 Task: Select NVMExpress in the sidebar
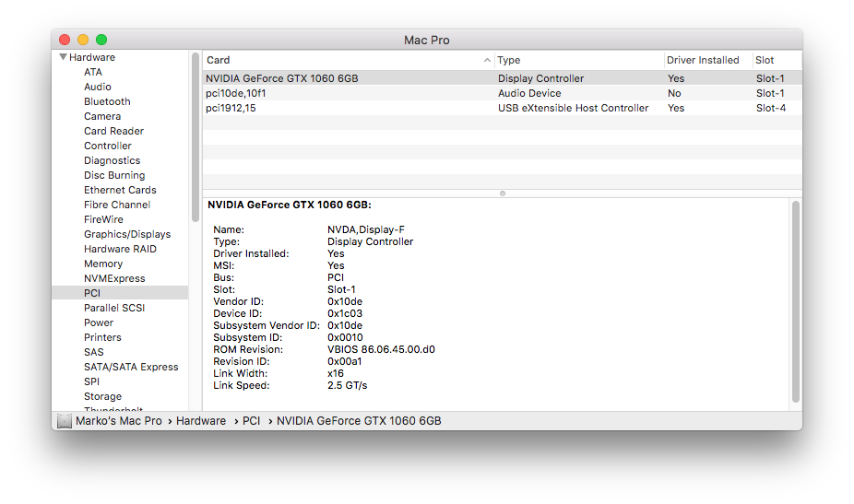tap(114, 278)
